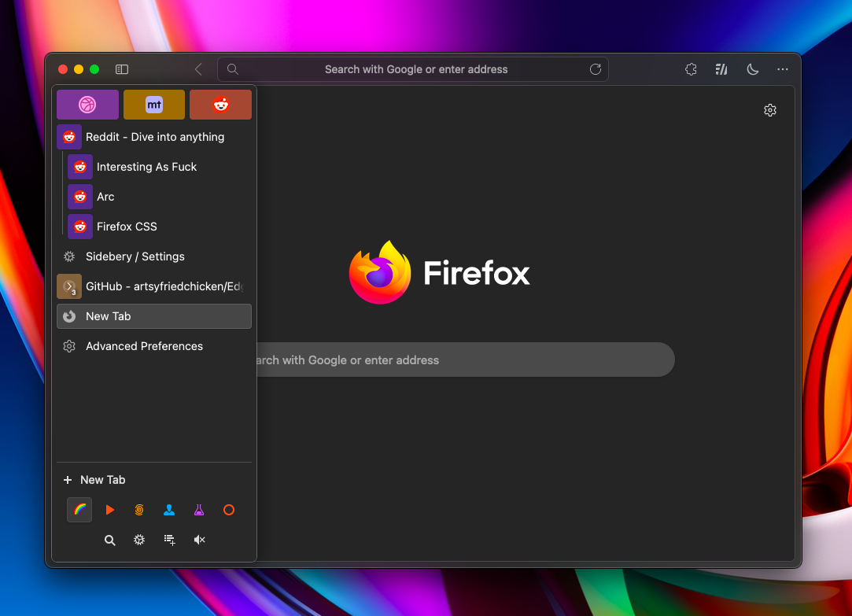Screen dimensions: 852x616
Task: Switch to the fingerprint container panel
Action: [x=140, y=510]
